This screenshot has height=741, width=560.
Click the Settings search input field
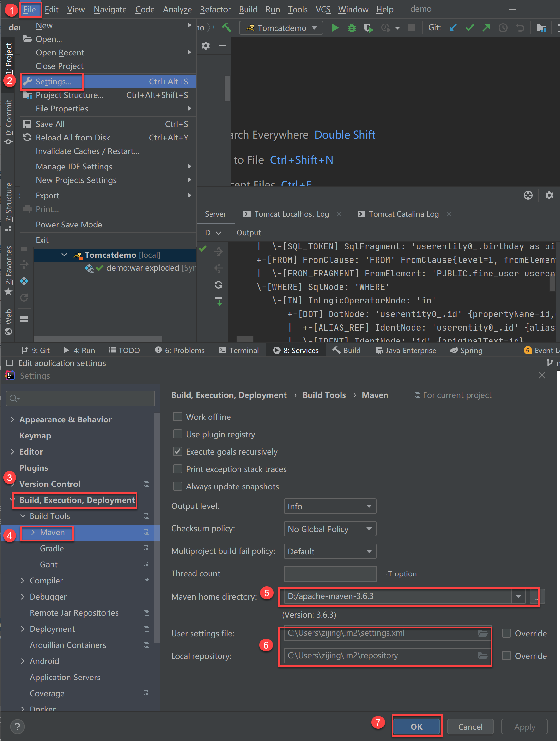(x=80, y=398)
